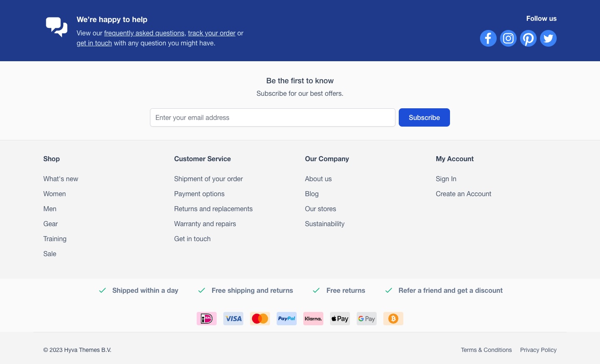Click the PayPal payment icon
The image size is (600, 364).
coord(287,319)
